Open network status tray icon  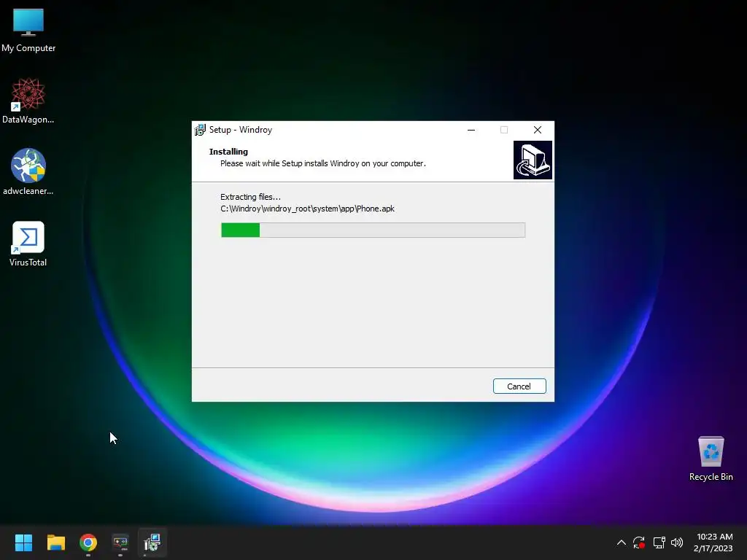(x=659, y=542)
